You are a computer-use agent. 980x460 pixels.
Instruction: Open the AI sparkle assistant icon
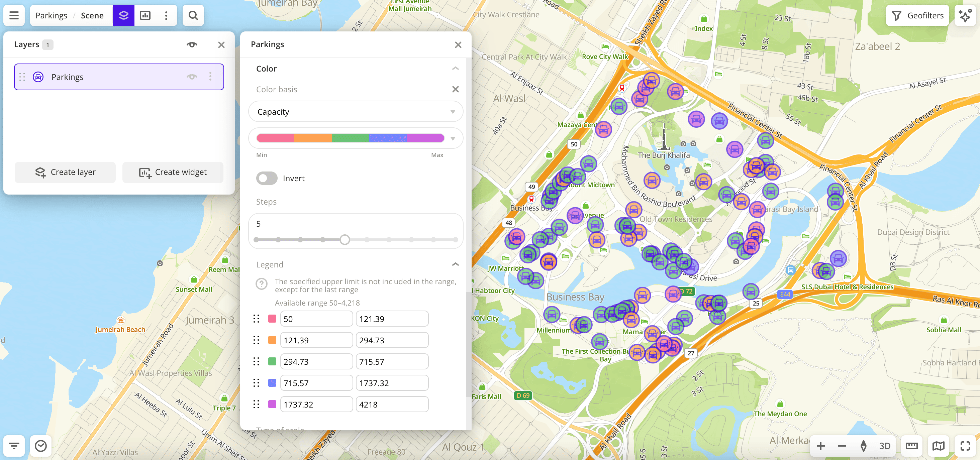(965, 16)
